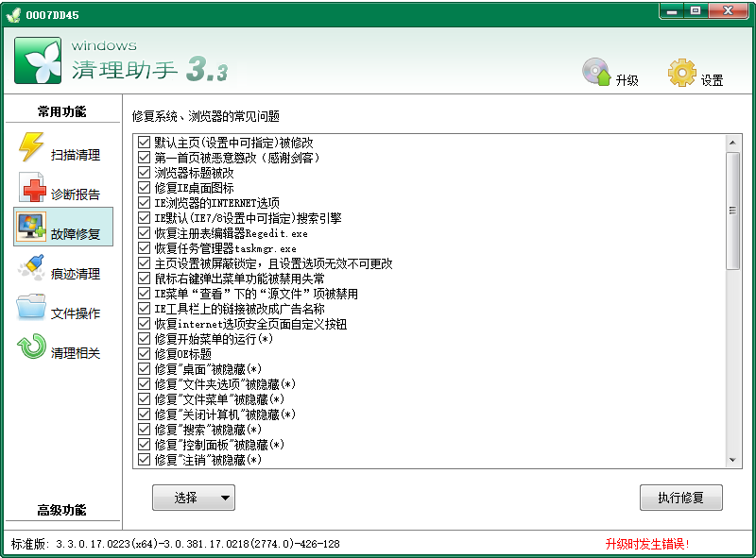Toggle 修复"文件菜单"被隐藏(*) checkbox

pyautogui.click(x=144, y=399)
